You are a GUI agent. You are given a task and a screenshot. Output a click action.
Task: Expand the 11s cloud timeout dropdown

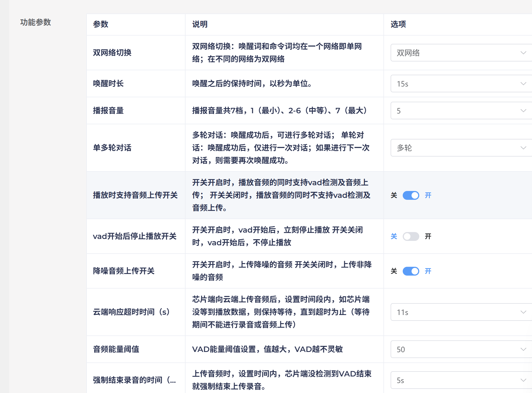[458, 312]
